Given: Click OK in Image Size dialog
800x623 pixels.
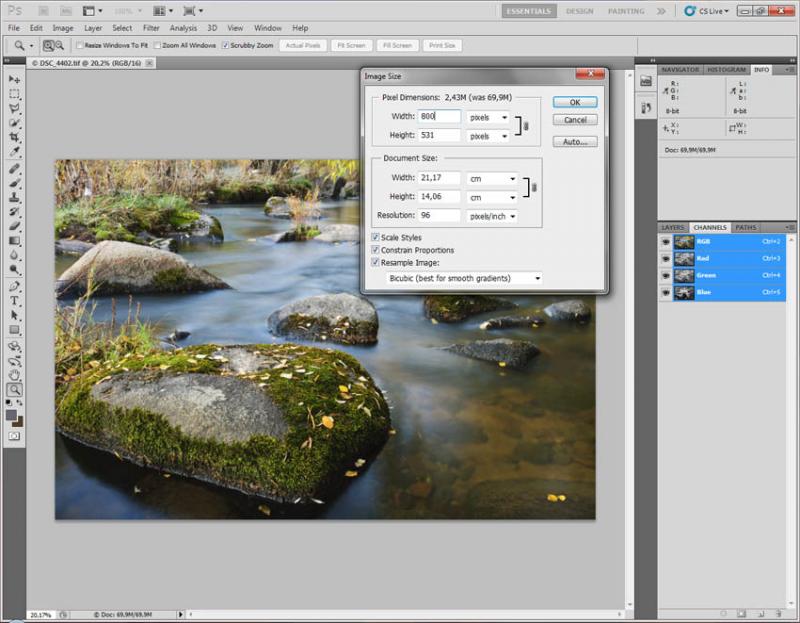Looking at the screenshot, I should tap(575, 102).
